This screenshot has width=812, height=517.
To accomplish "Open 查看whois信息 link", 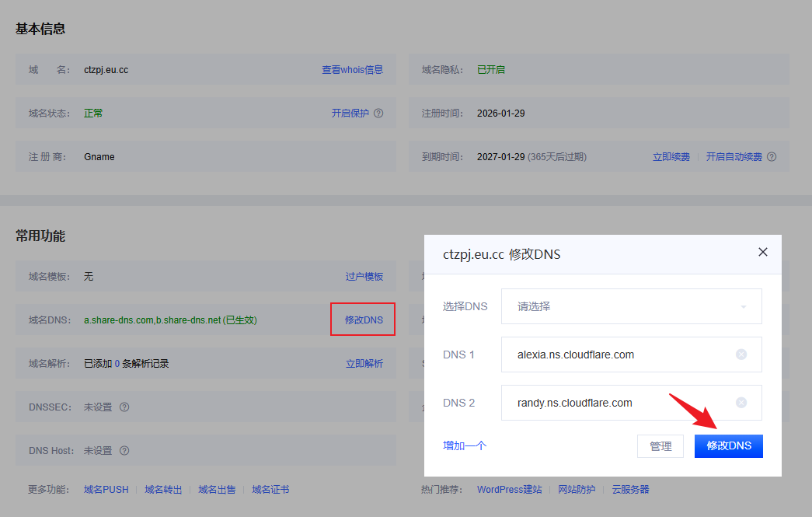I will click(x=352, y=70).
